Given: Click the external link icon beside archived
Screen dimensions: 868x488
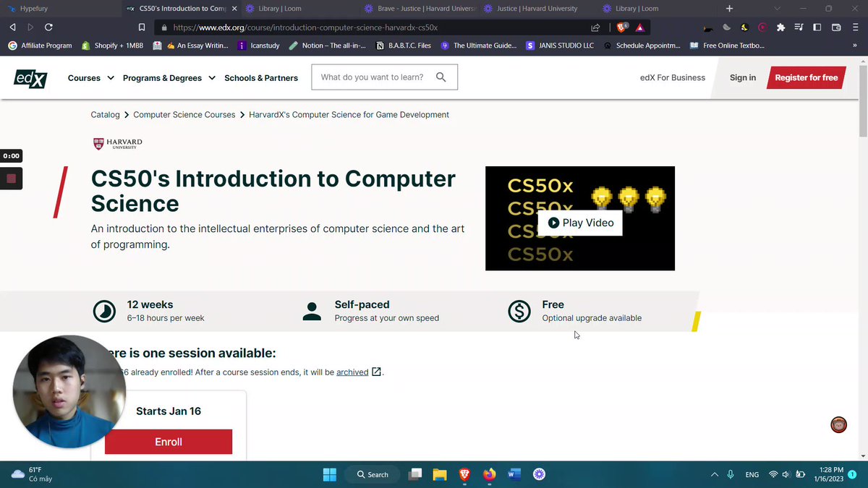Looking at the screenshot, I should [x=376, y=372].
